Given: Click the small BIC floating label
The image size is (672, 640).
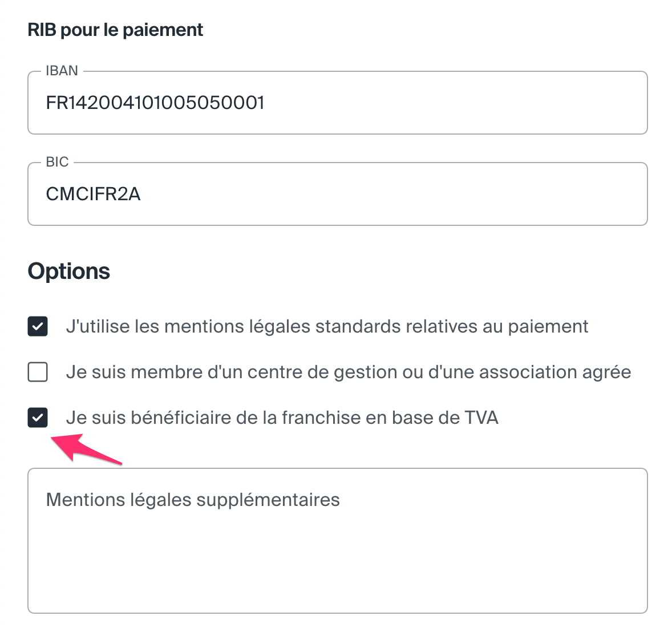Looking at the screenshot, I should [x=57, y=162].
